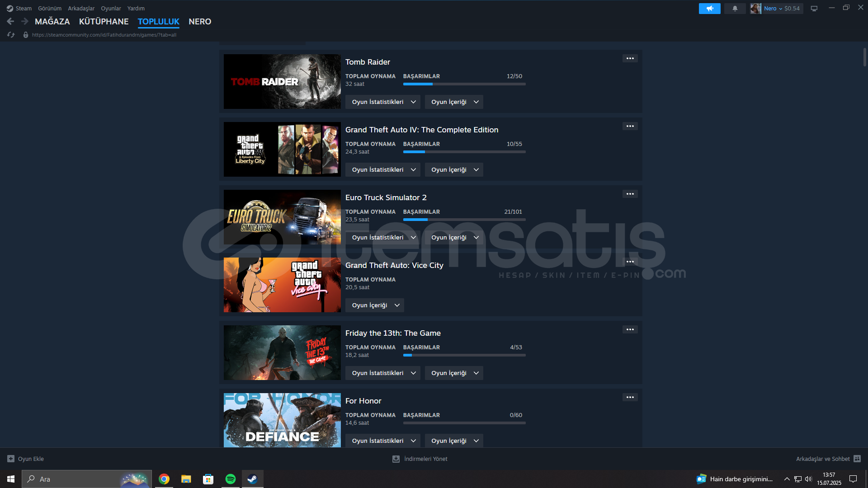Viewport: 868px width, 488px height.
Task: Expand Tomb Raider Oyun İçeriği dropdown
Action: point(454,102)
